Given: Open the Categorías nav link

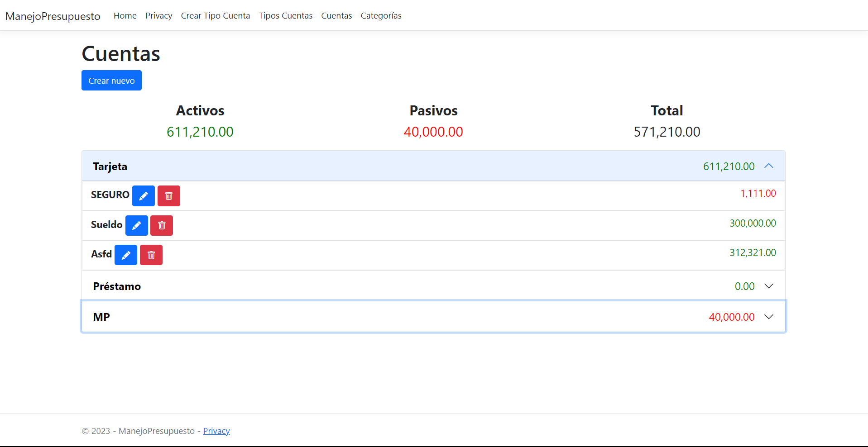Looking at the screenshot, I should tap(381, 16).
